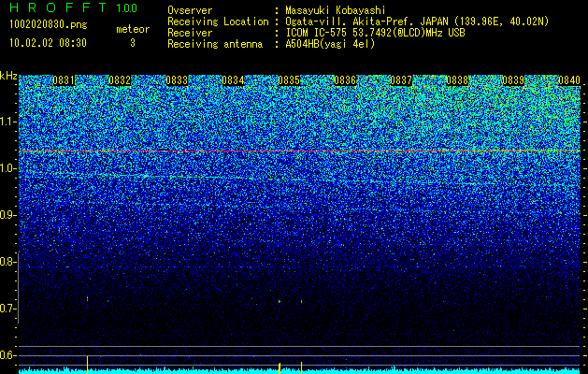
Task: Click the yellow detection bar below the 0831 echo
Action: click(x=87, y=365)
